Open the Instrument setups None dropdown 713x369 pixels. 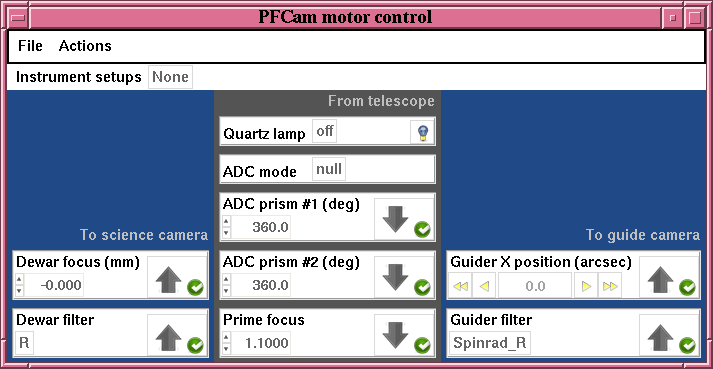point(171,77)
